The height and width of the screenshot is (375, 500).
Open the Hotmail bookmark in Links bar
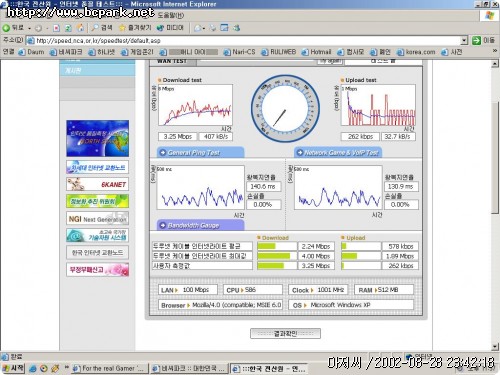point(316,52)
